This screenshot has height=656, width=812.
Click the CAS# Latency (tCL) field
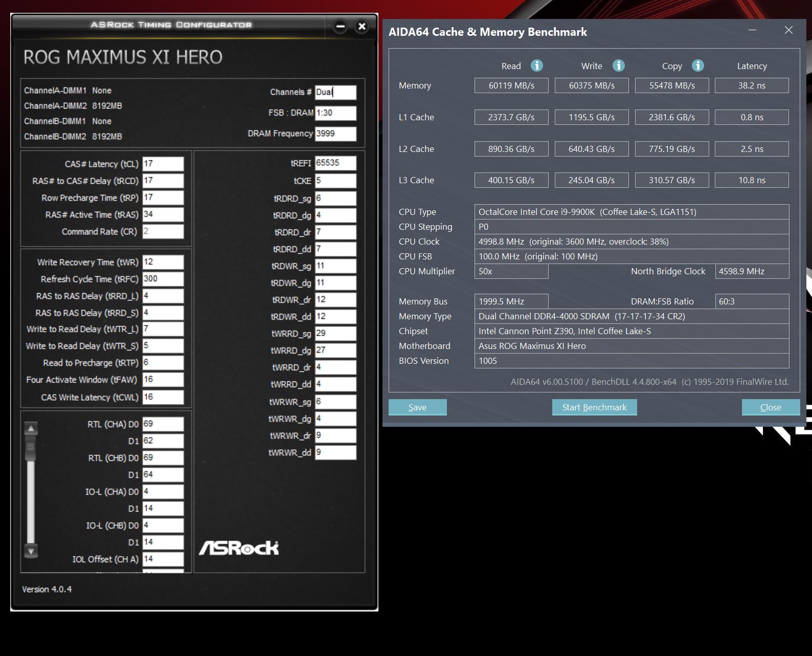[163, 164]
